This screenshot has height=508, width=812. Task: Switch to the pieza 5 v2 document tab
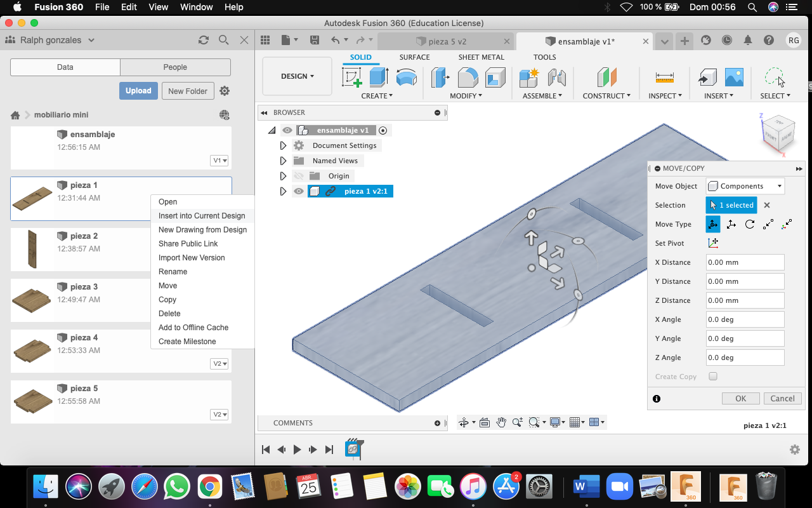(447, 41)
